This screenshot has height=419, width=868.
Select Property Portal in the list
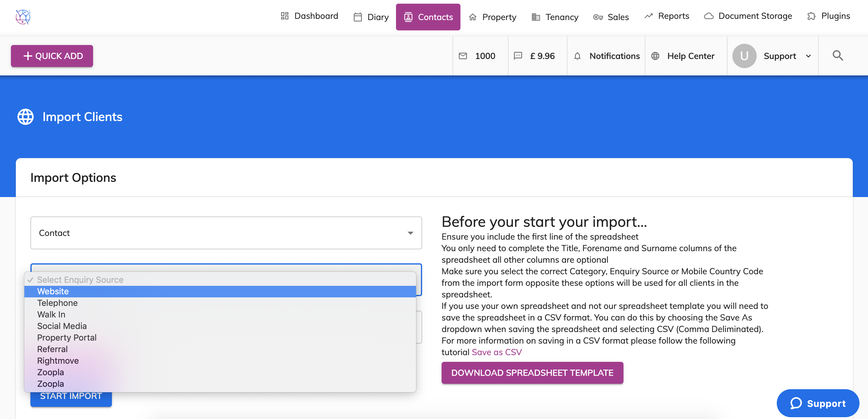tap(67, 338)
